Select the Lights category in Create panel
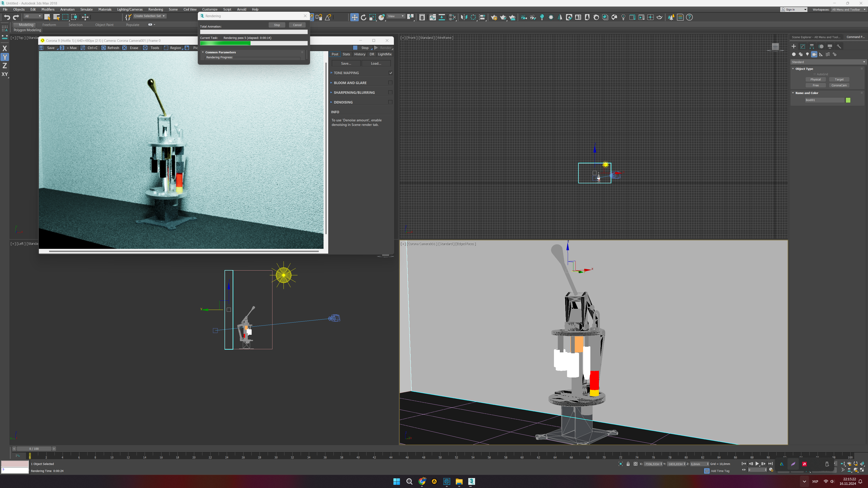This screenshot has width=868, height=488. pos(807,54)
